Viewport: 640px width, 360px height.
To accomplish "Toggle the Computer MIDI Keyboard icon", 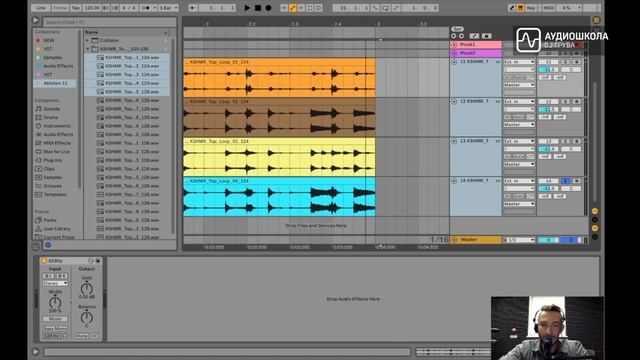I will point(520,8).
